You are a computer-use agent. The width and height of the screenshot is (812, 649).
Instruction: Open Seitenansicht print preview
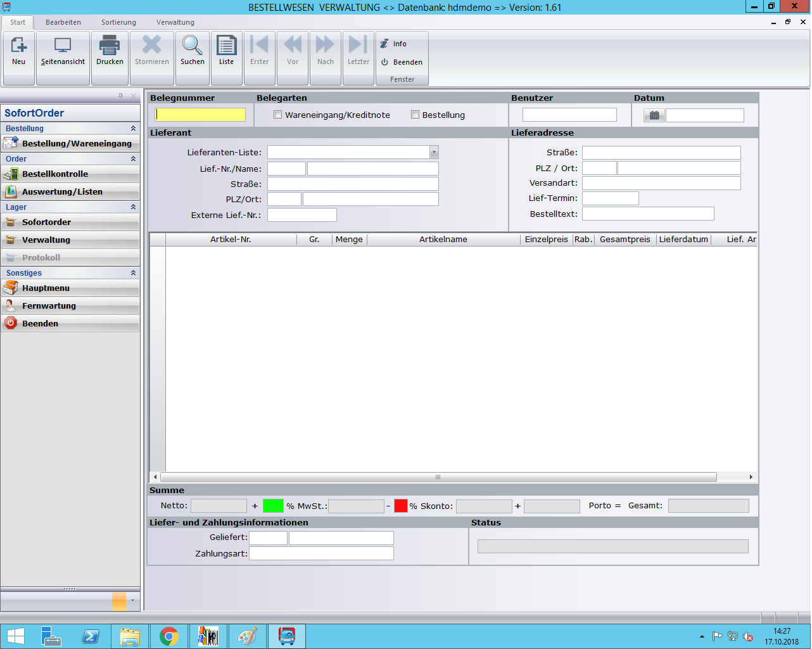click(63, 51)
